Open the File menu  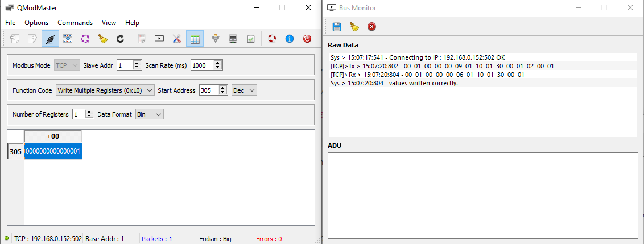coord(10,23)
